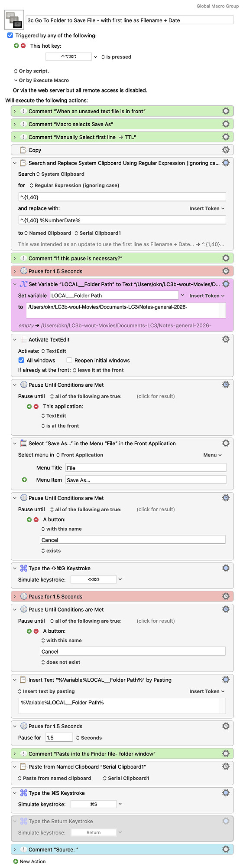This screenshot has width=243, height=868.
Task: Open "leave it at the front" popup
Action: point(98,370)
